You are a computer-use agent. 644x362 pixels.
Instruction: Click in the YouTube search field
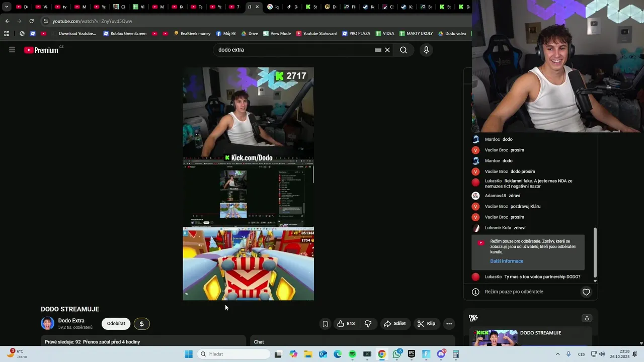click(x=294, y=50)
